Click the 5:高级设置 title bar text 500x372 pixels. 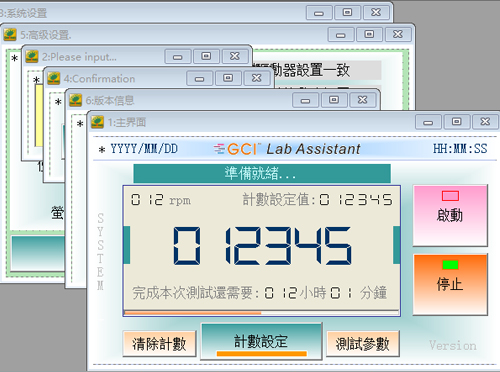coord(46,35)
